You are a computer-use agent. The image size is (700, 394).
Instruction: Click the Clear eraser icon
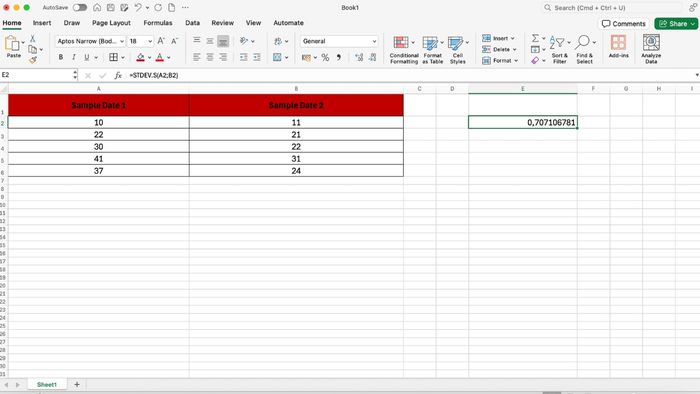[535, 60]
